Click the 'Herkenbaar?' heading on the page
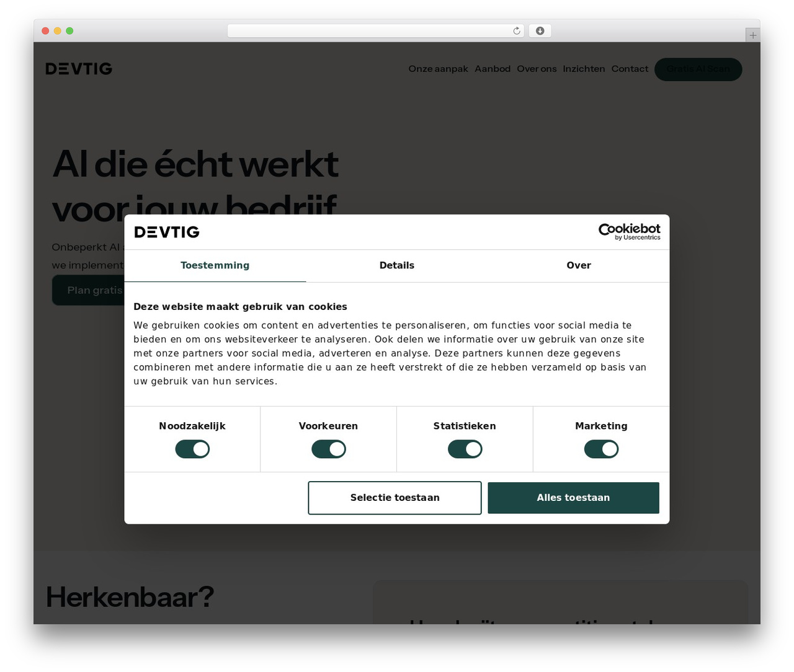The height and width of the screenshot is (672, 794). tap(130, 597)
